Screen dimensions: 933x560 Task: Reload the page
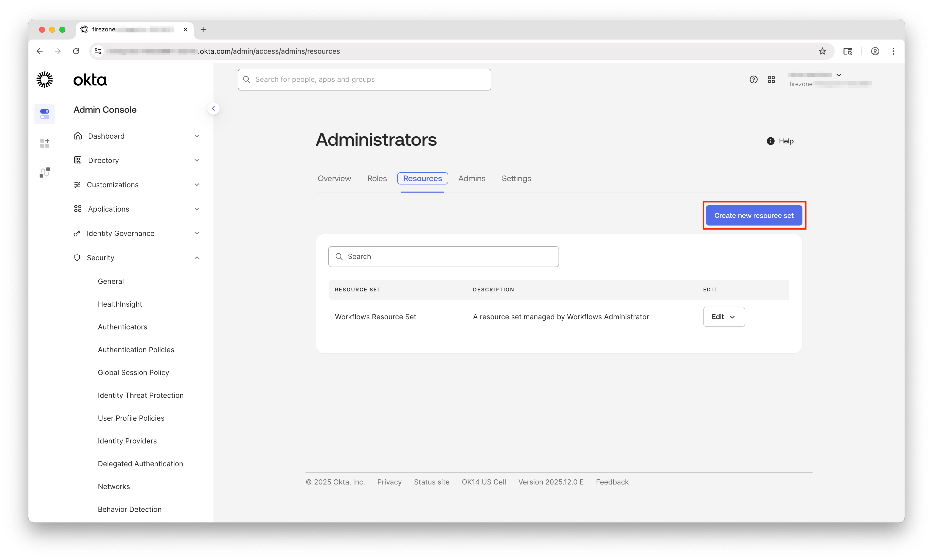point(76,51)
